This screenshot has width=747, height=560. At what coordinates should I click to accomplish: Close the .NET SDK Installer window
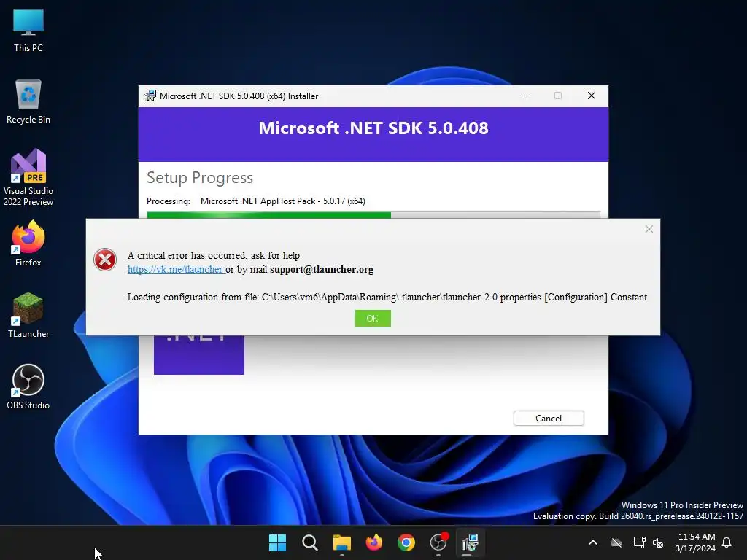coord(591,96)
